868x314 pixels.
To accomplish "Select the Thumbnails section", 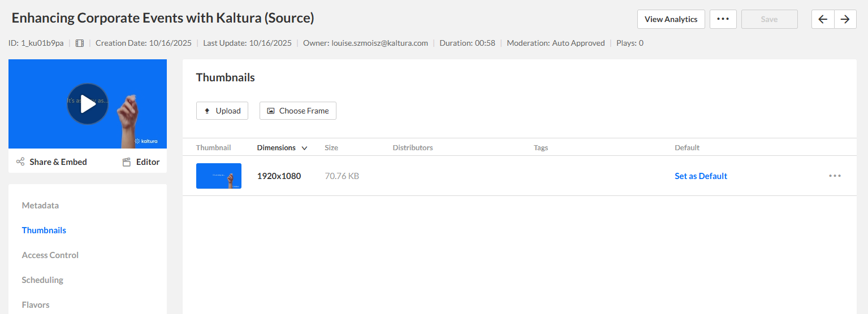I will pyautogui.click(x=44, y=230).
